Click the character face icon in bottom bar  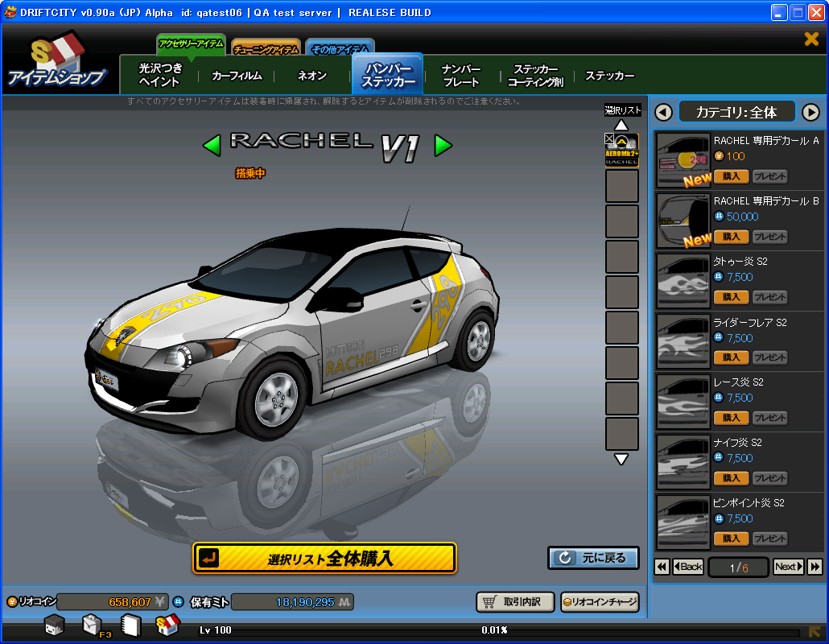coord(55,625)
